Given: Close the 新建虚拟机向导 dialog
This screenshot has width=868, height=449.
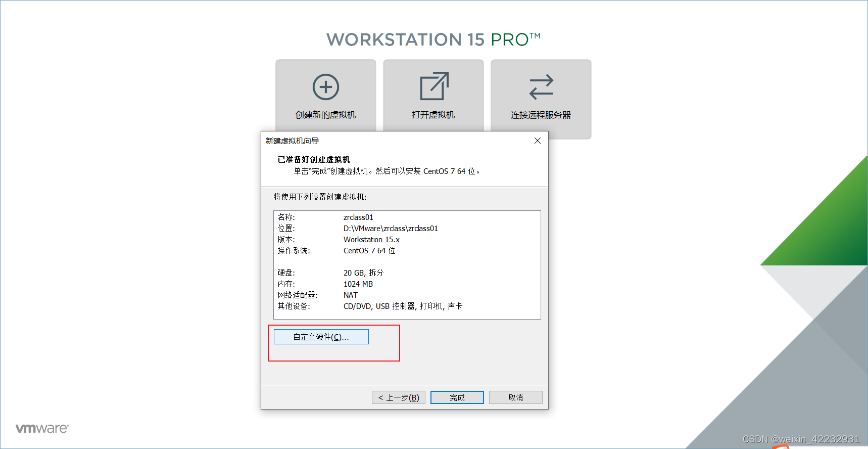Looking at the screenshot, I should click(538, 141).
